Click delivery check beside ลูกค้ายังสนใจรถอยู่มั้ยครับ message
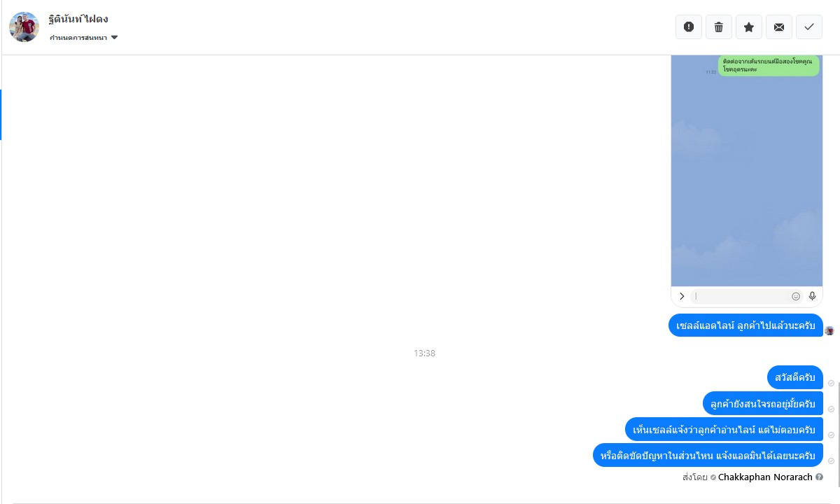840x504 pixels. pos(831,409)
